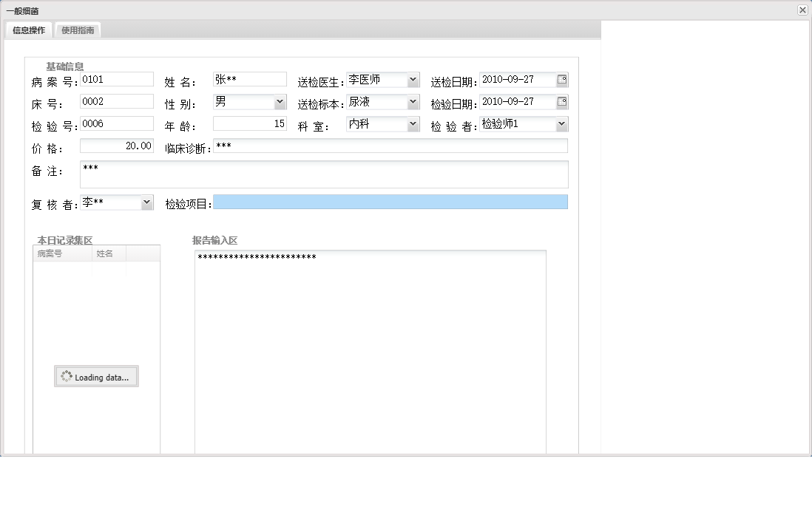Click the 病案号 input field

pyautogui.click(x=116, y=78)
